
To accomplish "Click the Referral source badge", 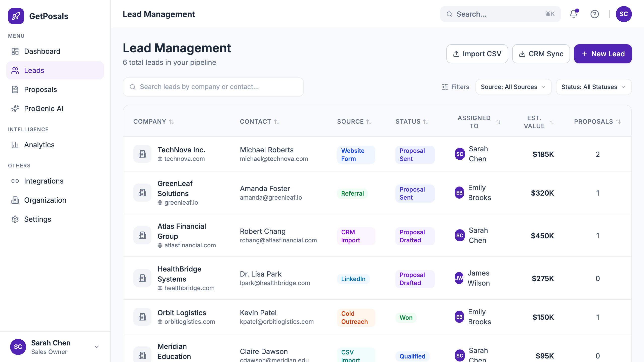I will click(x=352, y=194).
